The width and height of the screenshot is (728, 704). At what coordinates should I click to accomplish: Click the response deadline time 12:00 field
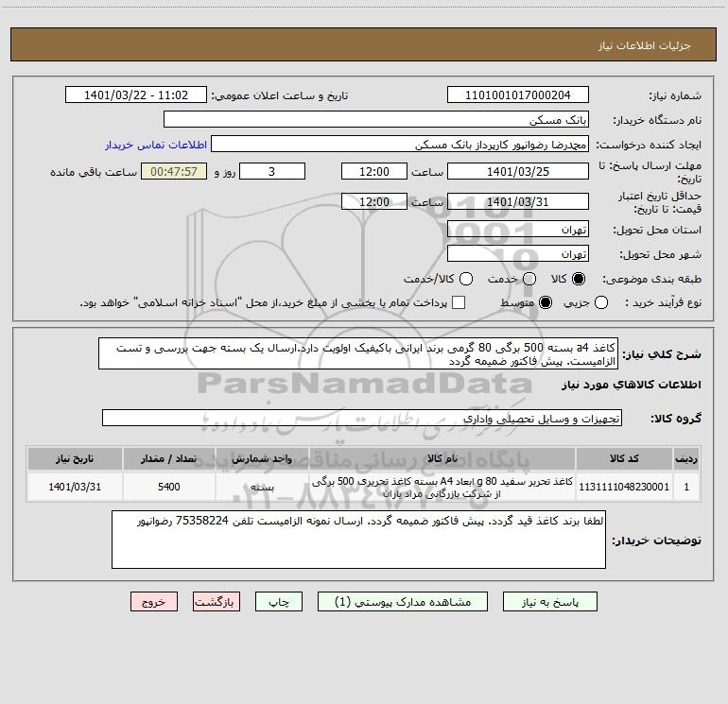coord(374,171)
